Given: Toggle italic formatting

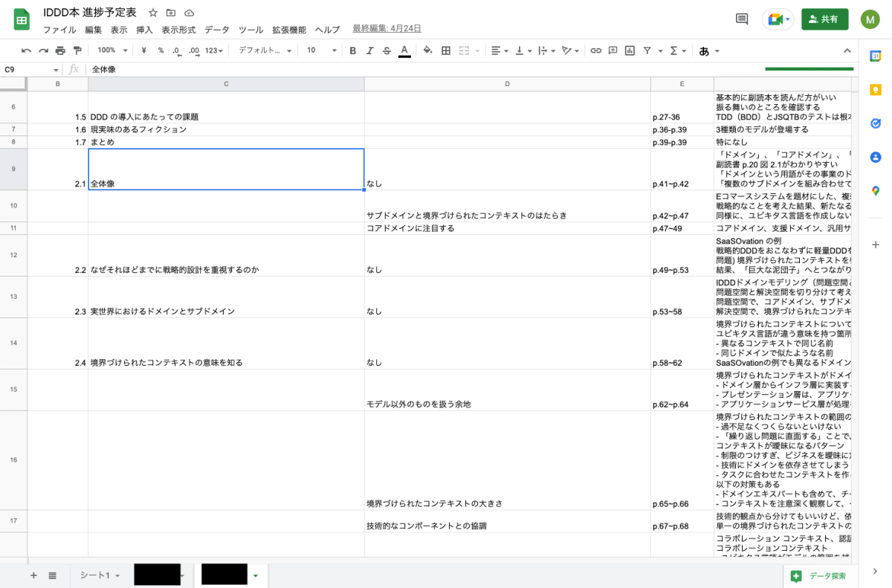Looking at the screenshot, I should coord(369,51).
